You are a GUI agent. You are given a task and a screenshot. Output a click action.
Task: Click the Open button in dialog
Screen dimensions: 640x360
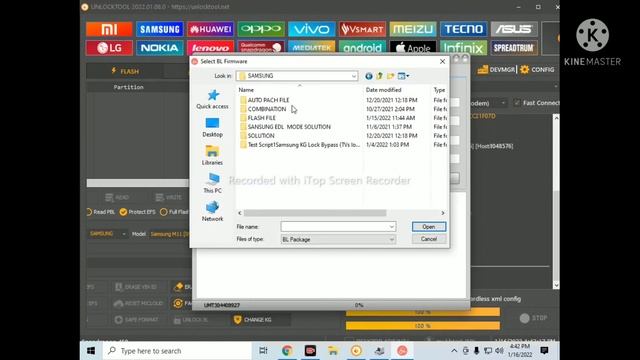[429, 227]
